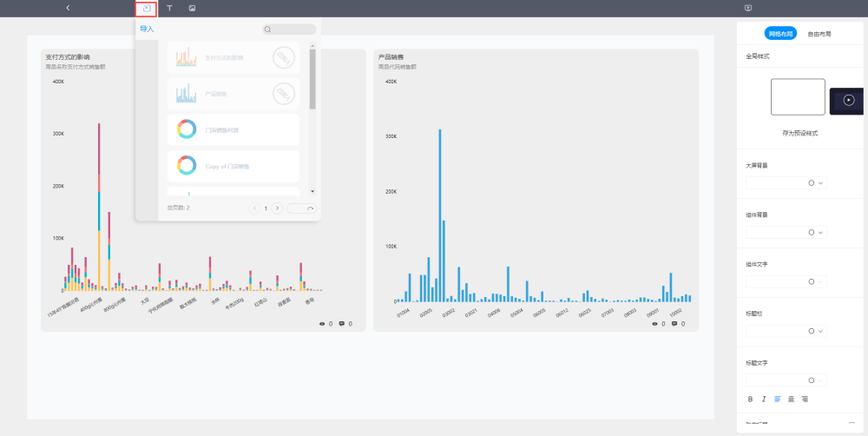Pick the 组件背景 color circle swatch
Screen dimensions: 868x436
[812, 232]
